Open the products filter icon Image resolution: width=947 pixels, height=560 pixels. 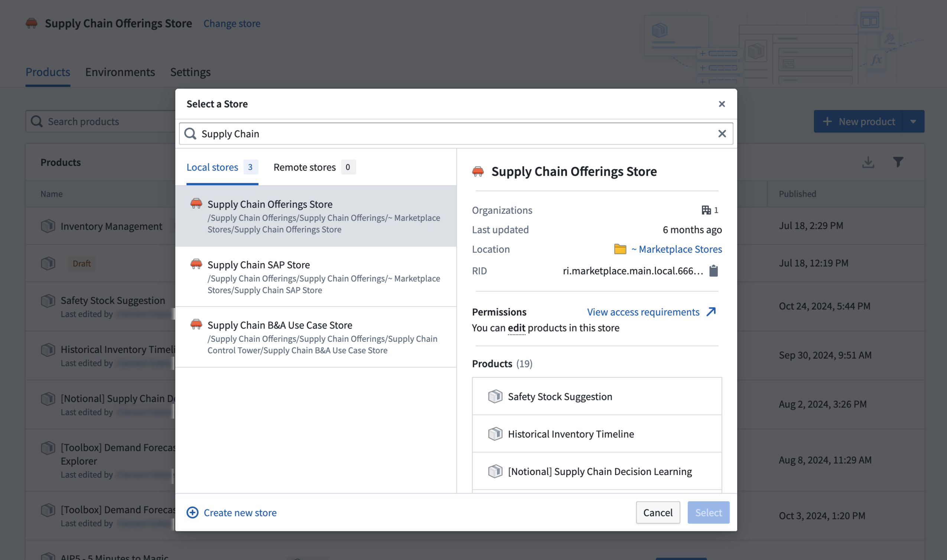tap(898, 162)
